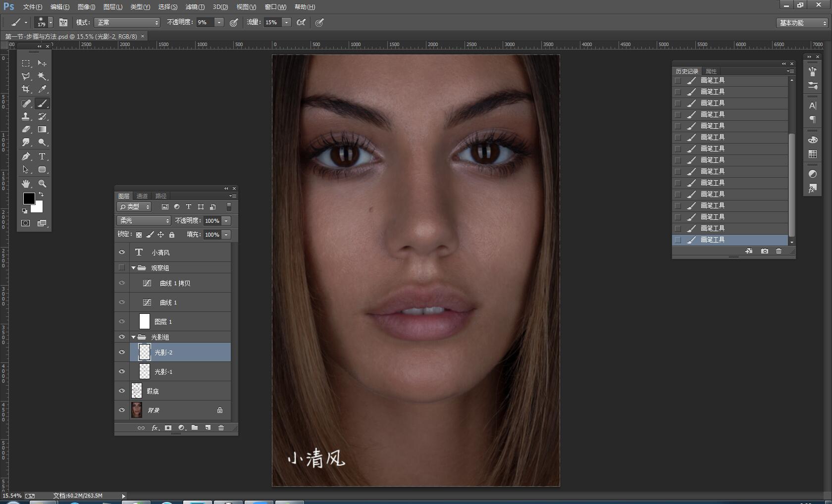This screenshot has height=504, width=832.
Task: Select the Hand tool
Action: pos(26,184)
